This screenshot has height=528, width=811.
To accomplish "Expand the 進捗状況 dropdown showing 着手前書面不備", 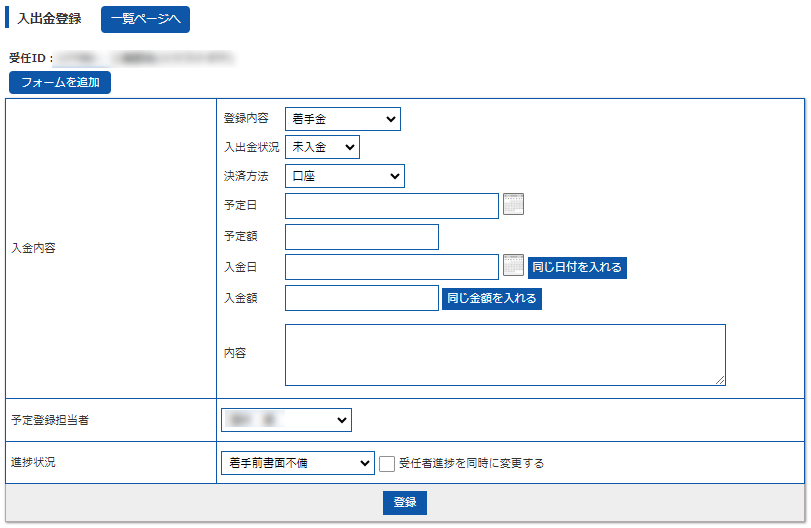I will click(296, 463).
